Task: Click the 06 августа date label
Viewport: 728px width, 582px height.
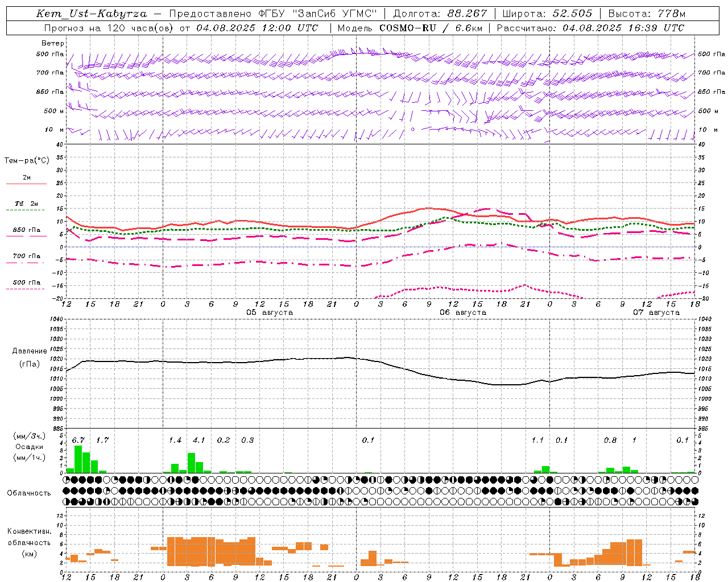Action: pyautogui.click(x=463, y=313)
